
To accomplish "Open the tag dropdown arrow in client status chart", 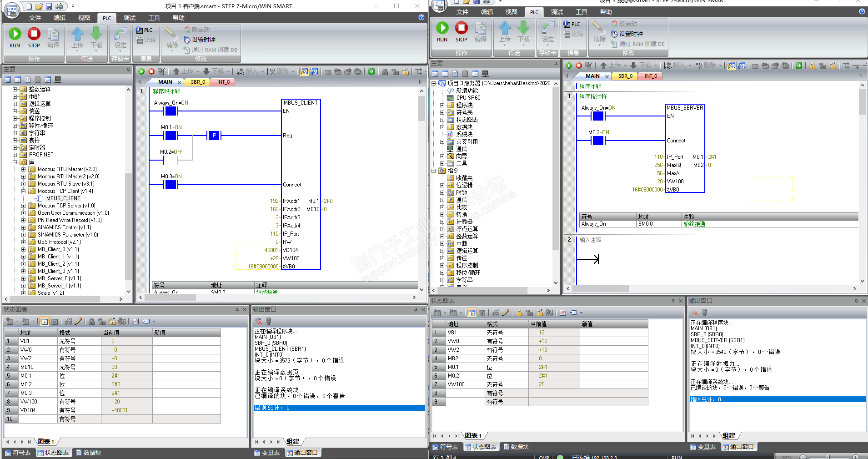I will pos(154,321).
